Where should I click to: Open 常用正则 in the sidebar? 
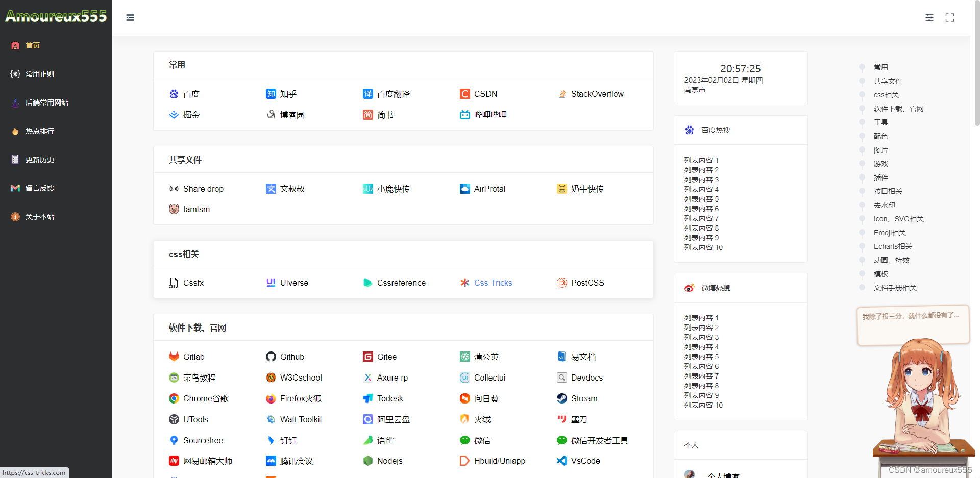point(40,74)
